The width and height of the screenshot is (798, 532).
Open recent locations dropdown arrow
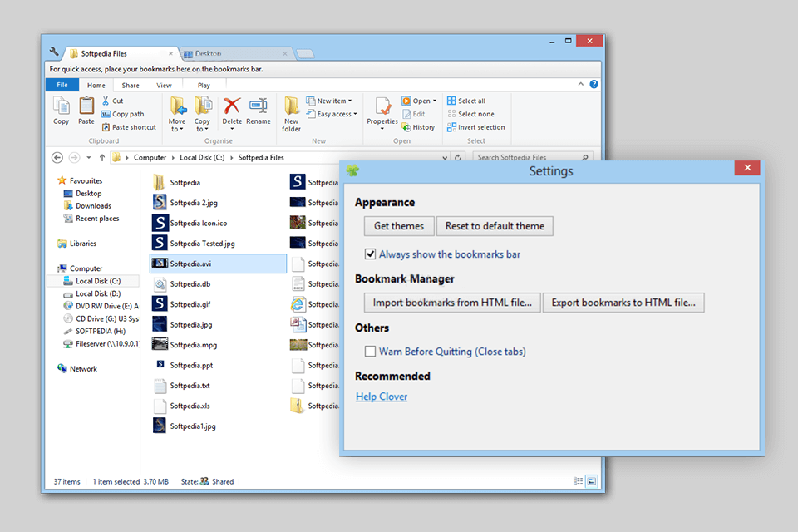tap(89, 158)
